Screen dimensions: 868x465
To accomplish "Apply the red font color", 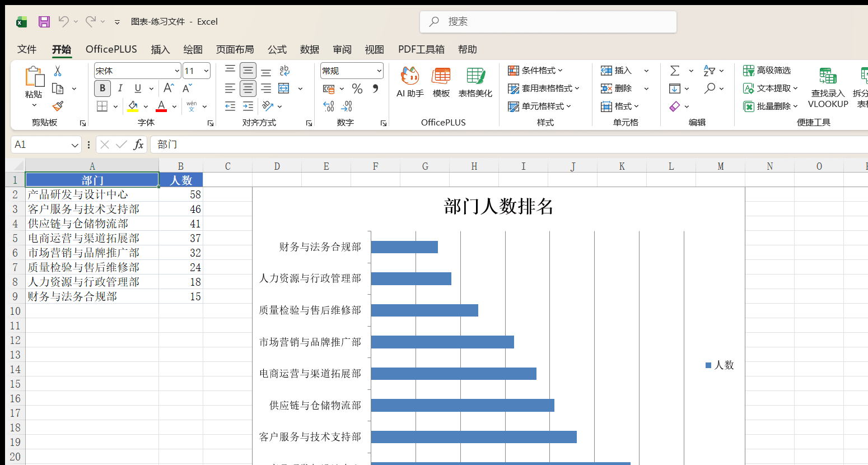I will pyautogui.click(x=161, y=106).
